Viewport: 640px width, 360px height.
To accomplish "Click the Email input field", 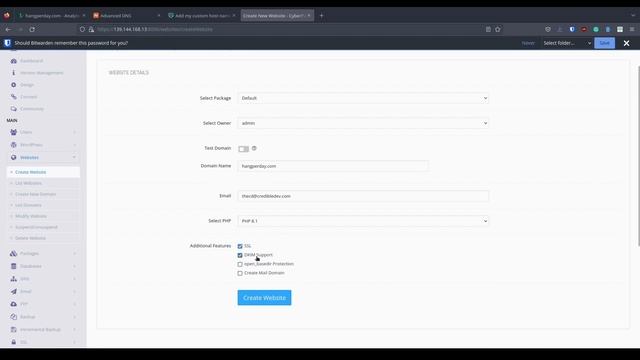I will coord(363,196).
